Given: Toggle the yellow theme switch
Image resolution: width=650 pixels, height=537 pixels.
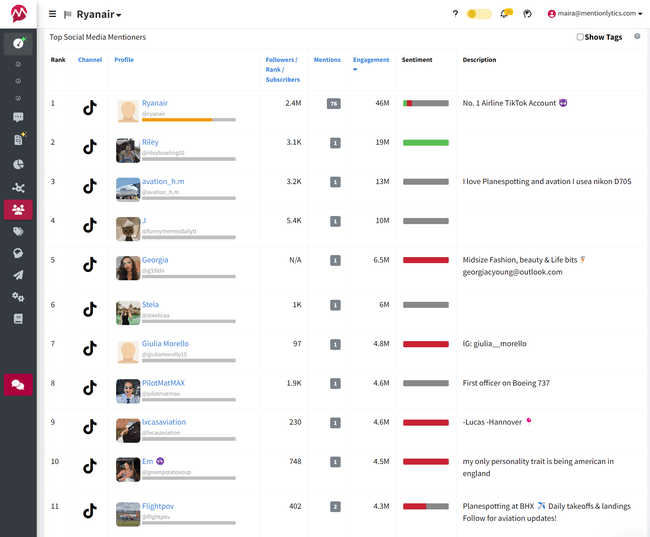Looking at the screenshot, I should pyautogui.click(x=479, y=14).
